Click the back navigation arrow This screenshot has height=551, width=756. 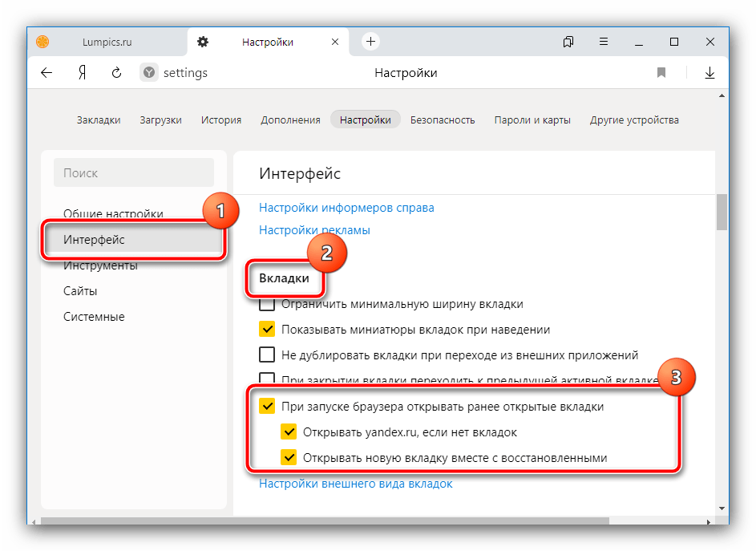click(x=46, y=73)
